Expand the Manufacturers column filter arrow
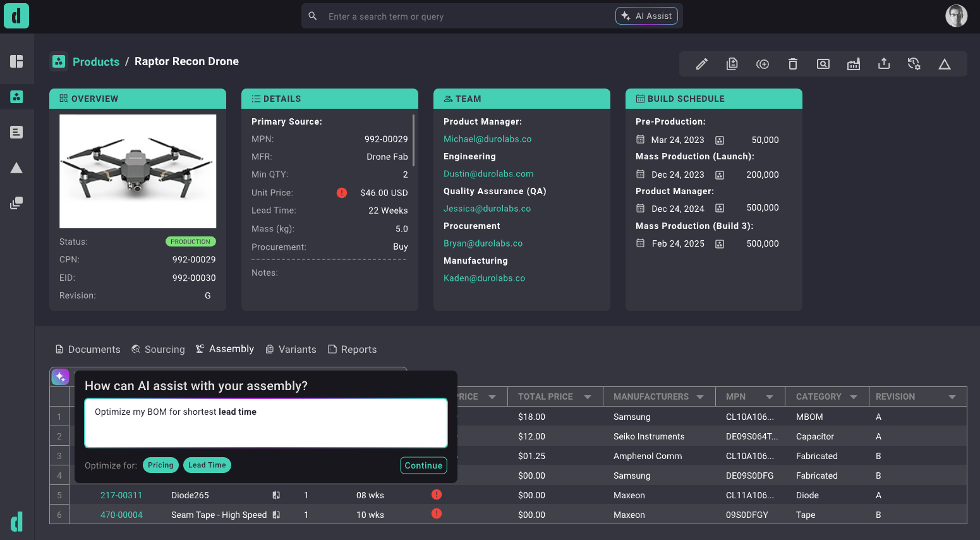This screenshot has height=540, width=980. (700, 397)
